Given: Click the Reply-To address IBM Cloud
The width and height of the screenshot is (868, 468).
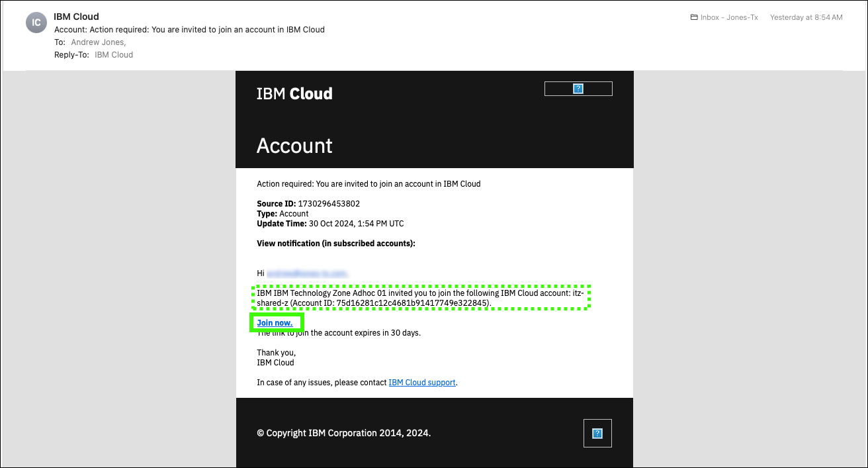Looking at the screenshot, I should point(114,55).
